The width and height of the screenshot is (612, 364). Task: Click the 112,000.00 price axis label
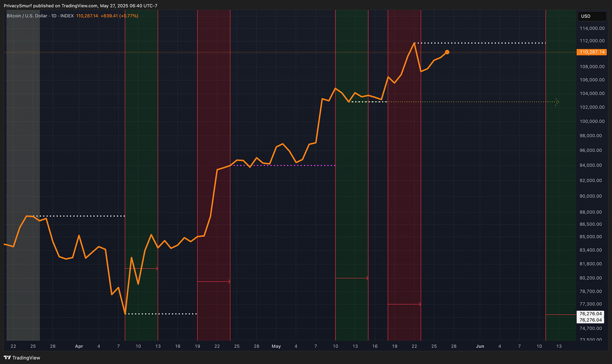[592, 41]
